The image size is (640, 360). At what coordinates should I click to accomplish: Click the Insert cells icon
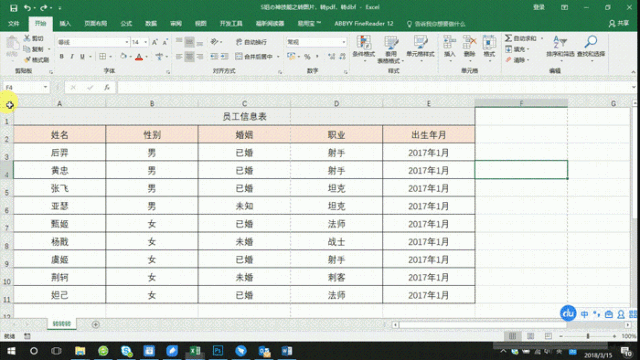(449, 42)
